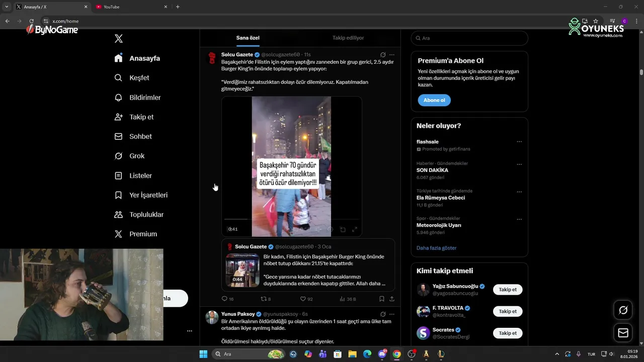Open more options on Solcu Gazete post
This screenshot has height=362, width=644.
coord(392,55)
